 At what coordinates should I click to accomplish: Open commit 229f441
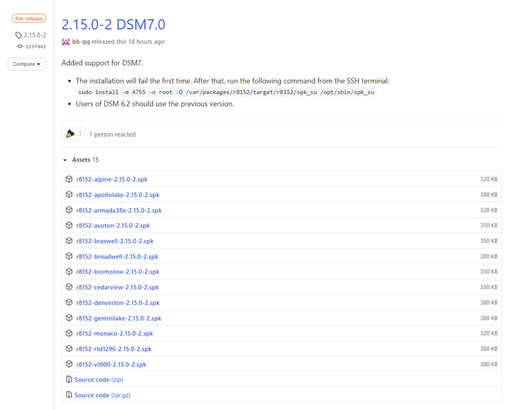point(35,47)
